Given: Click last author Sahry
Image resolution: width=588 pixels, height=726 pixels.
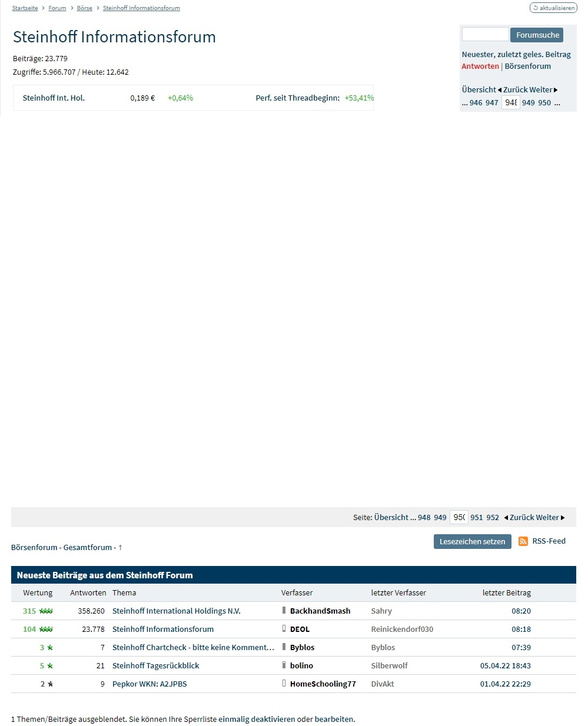Looking at the screenshot, I should [x=381, y=611].
